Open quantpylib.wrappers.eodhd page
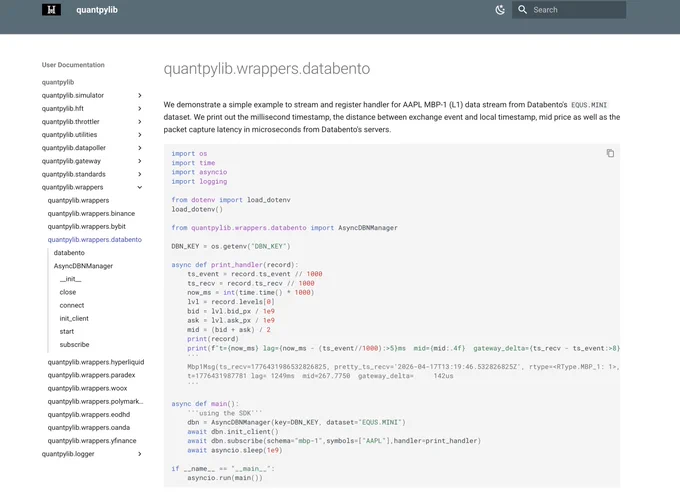 pyautogui.click(x=88, y=415)
